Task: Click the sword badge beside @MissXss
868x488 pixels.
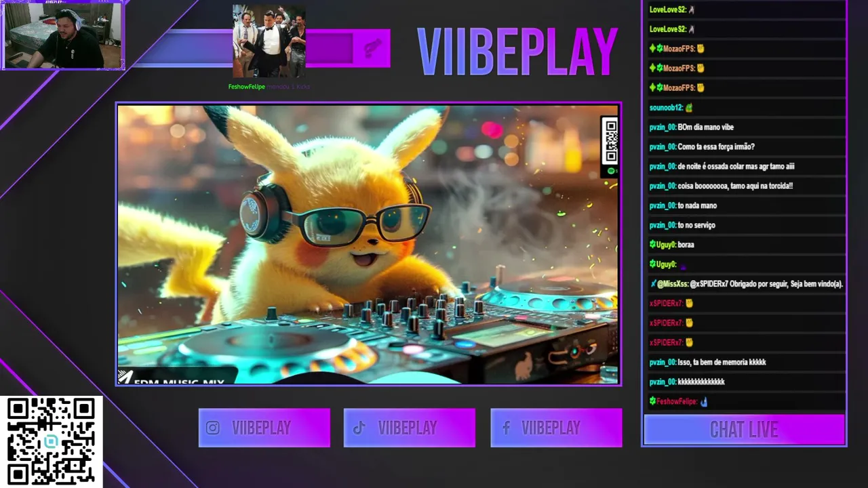Action: [653, 284]
